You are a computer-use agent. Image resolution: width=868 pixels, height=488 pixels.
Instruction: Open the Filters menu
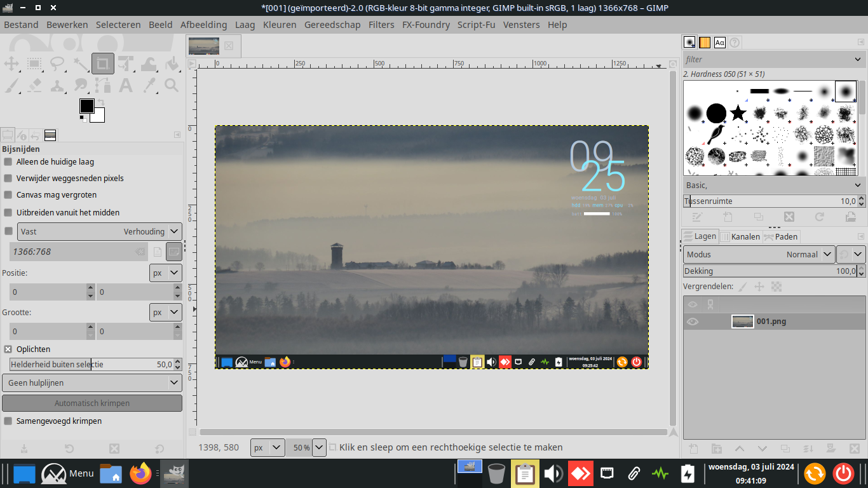[381, 25]
